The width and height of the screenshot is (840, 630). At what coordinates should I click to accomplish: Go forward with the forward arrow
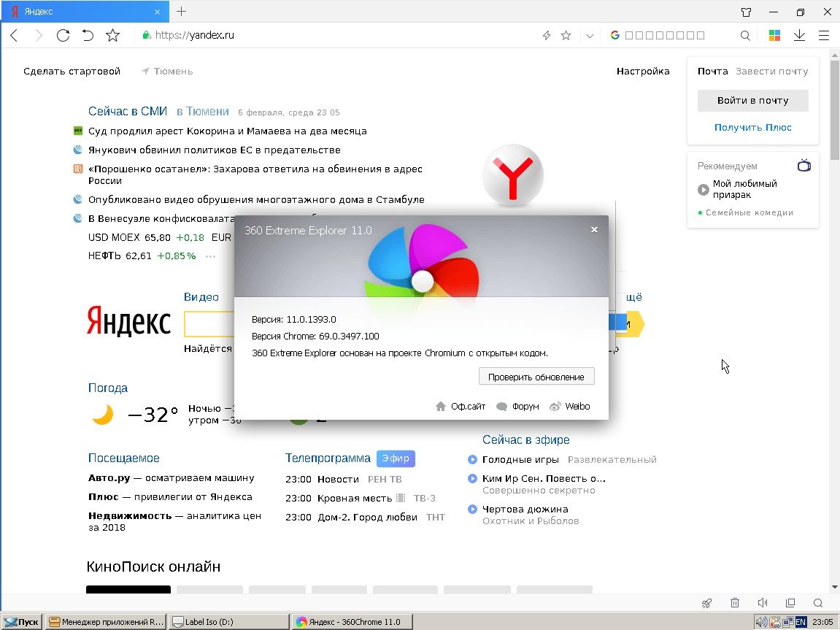point(39,35)
